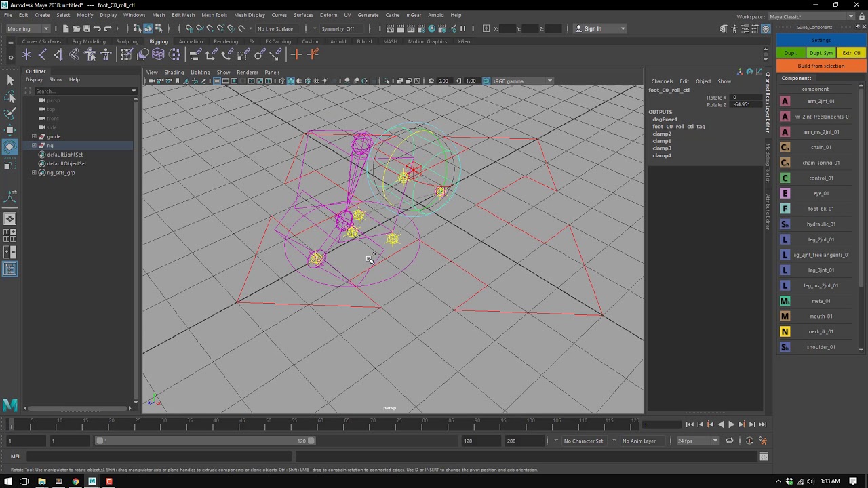Toggle the Tool Settings icon
Viewport: 868px width, 488px height.
(755, 28)
